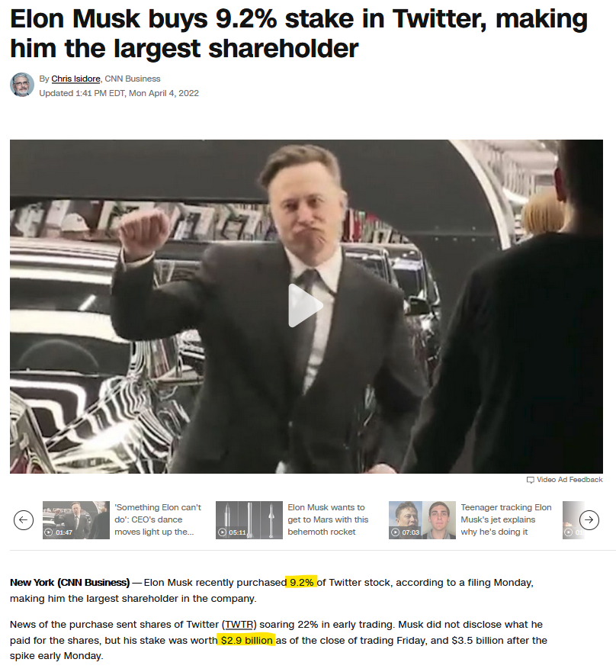Viewport: 616px width, 672px height.
Task: Open the TWTR stock ticker link
Action: [239, 625]
